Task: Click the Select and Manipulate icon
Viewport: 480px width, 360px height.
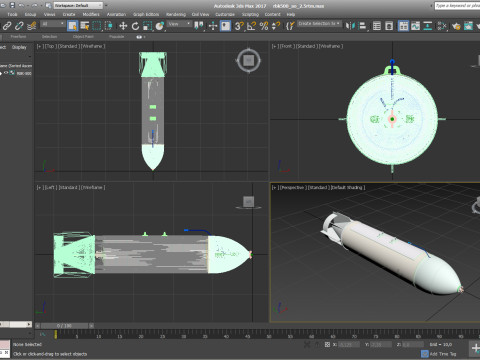Action: pyautogui.click(x=213, y=26)
